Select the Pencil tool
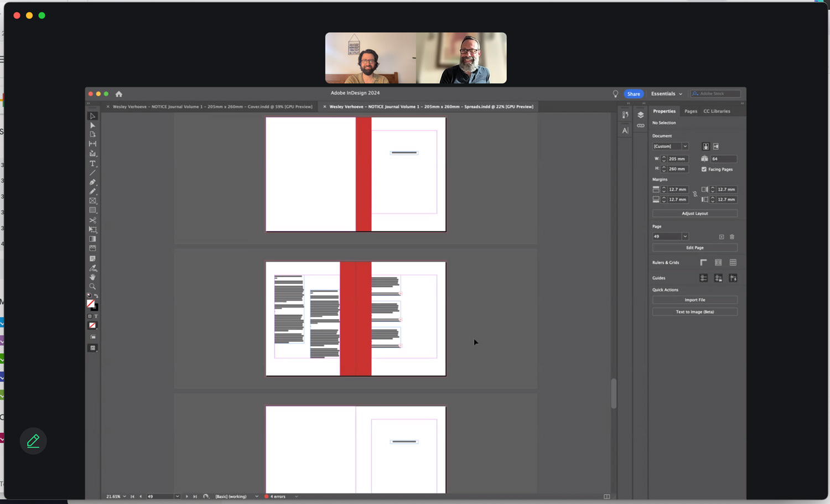This screenshot has width=830, height=504. [x=92, y=191]
